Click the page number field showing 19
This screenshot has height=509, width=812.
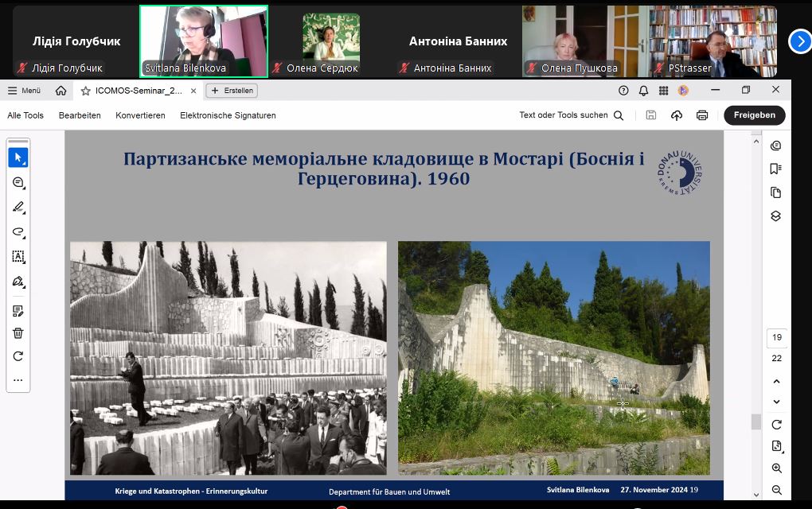click(776, 337)
